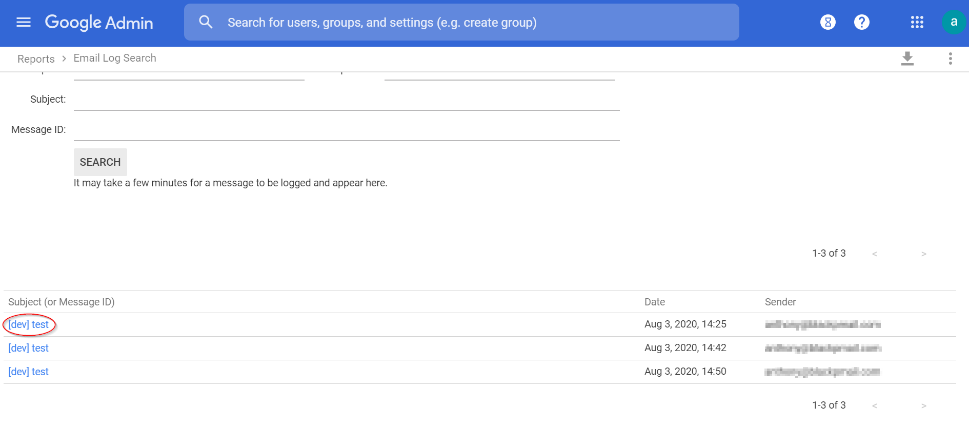Click the Message ID input field
The image size is (969, 425).
[x=346, y=130]
